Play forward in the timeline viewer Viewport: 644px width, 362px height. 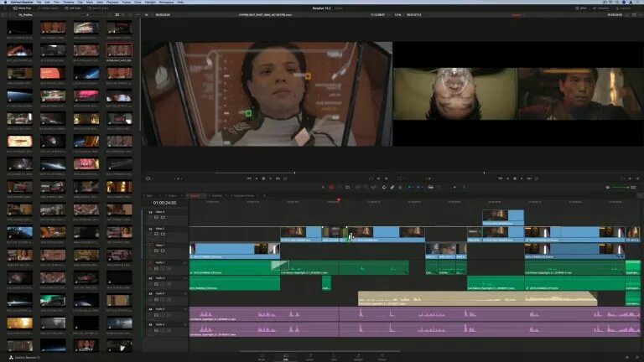point(522,178)
